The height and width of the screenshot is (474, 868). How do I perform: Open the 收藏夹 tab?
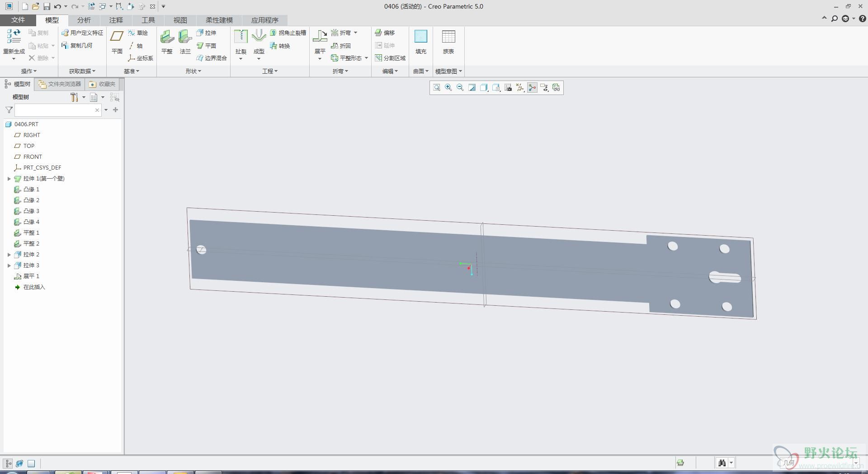click(x=102, y=84)
